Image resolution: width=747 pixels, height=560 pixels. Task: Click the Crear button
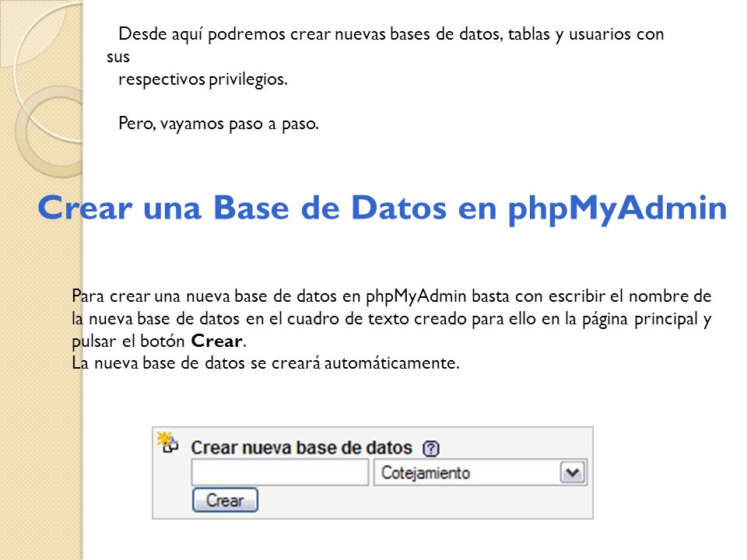click(225, 500)
